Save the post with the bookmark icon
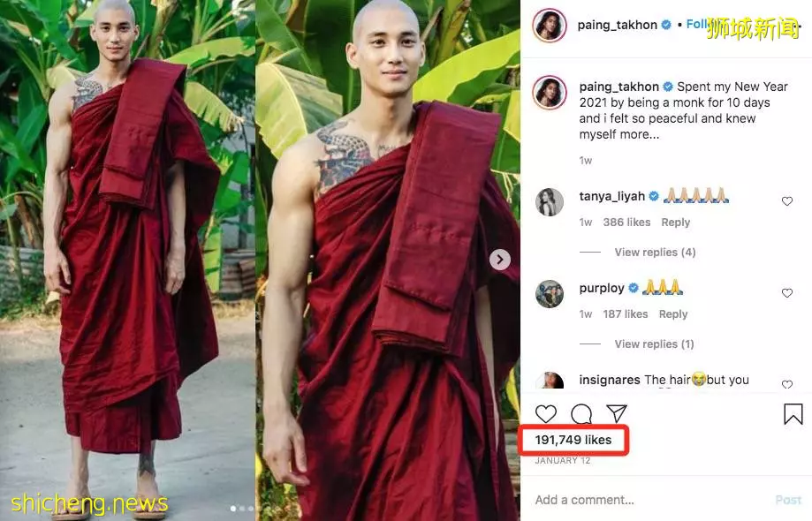This screenshot has width=812, height=521. point(793,414)
